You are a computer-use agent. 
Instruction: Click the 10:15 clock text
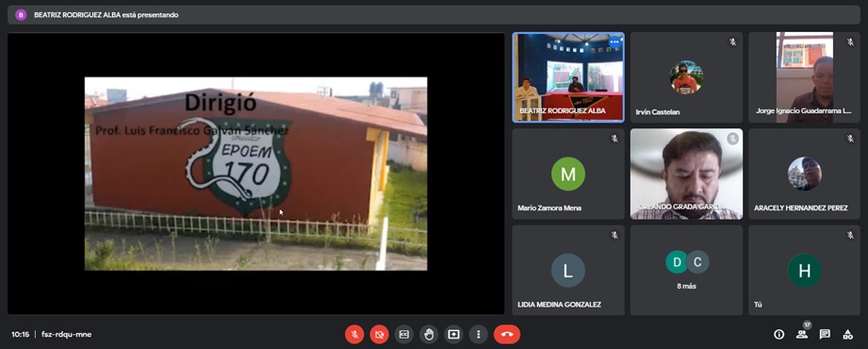[x=21, y=334]
